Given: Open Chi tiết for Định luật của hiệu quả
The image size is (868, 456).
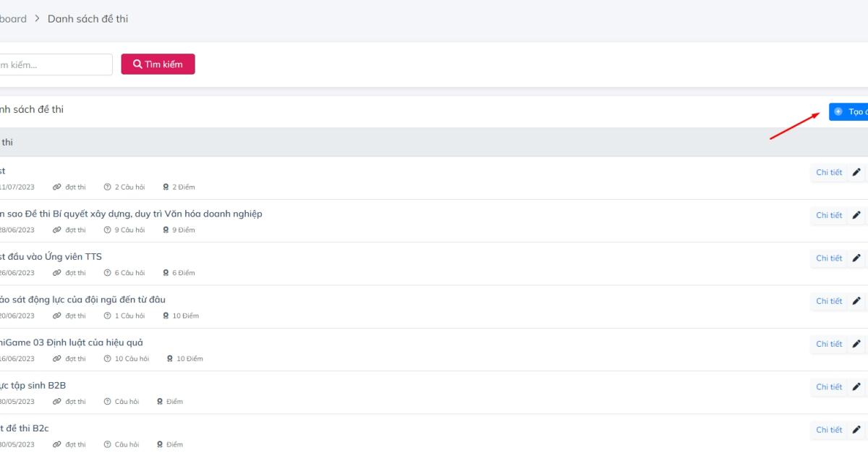Looking at the screenshot, I should coord(829,344).
